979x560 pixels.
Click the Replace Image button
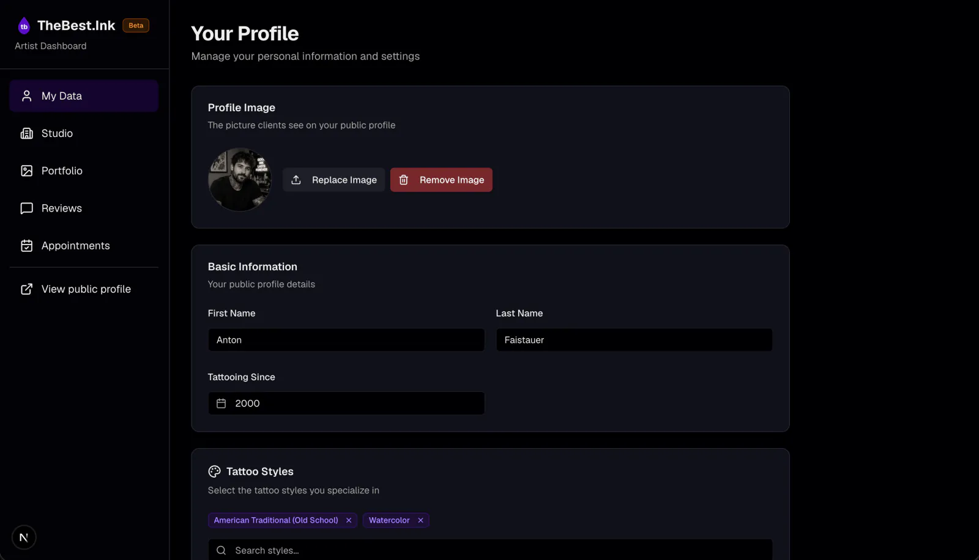coord(333,180)
